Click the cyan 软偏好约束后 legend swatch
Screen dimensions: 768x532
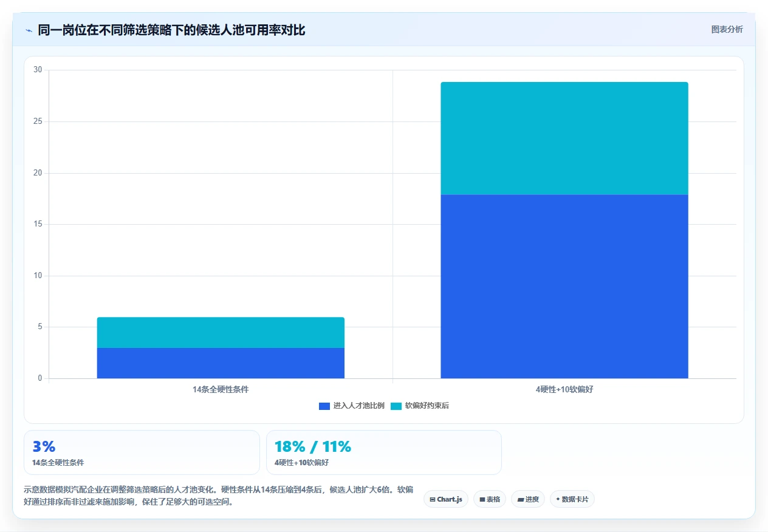click(396, 406)
